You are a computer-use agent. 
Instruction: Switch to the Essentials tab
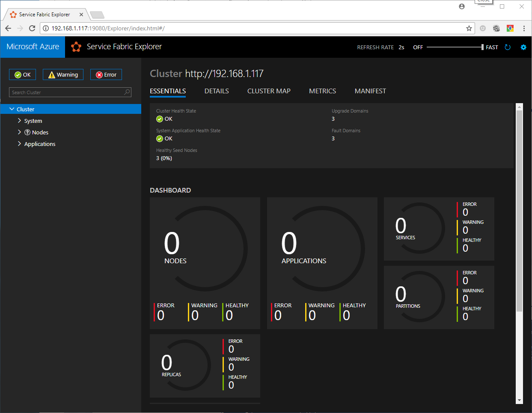(x=168, y=91)
